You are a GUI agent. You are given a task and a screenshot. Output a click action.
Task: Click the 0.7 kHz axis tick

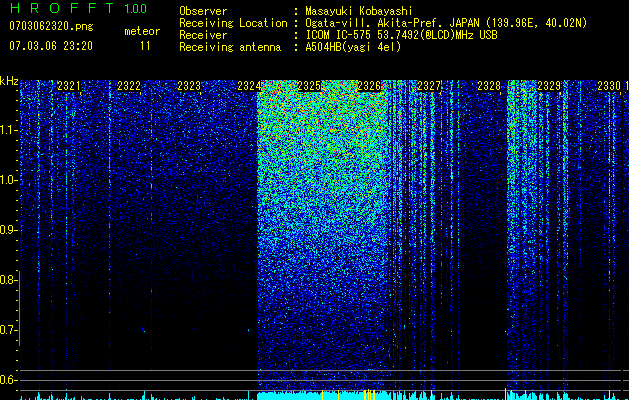coord(8,330)
